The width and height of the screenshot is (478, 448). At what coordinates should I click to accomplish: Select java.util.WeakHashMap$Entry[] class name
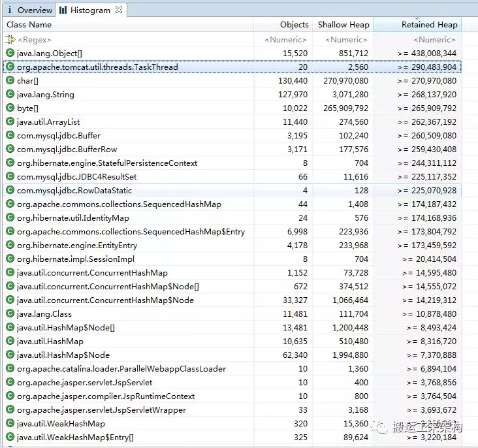pyautogui.click(x=75, y=438)
